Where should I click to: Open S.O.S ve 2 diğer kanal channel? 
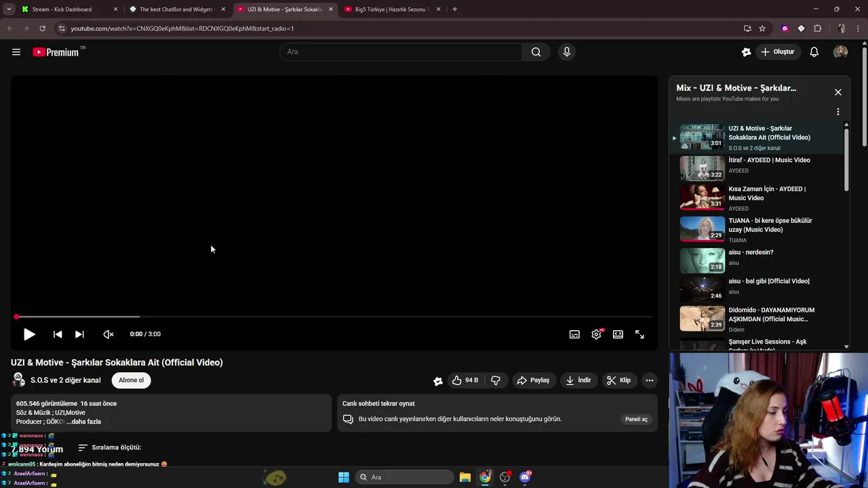65,380
